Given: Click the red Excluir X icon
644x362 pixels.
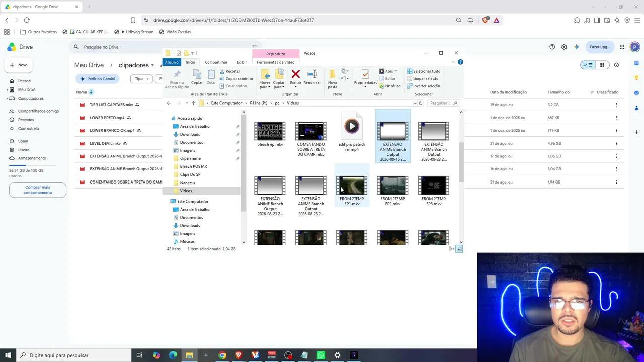Looking at the screenshot, I should click(296, 74).
